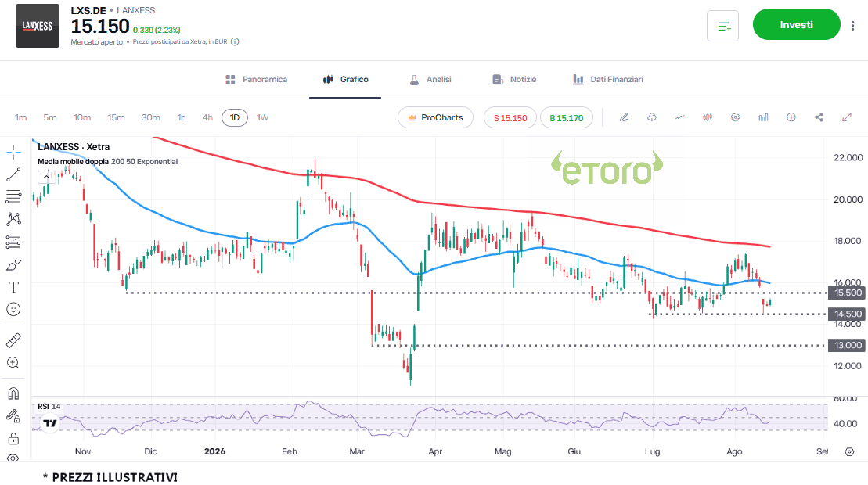Open the indicators bar-chart icon
This screenshot has width=868, height=485.
click(763, 117)
